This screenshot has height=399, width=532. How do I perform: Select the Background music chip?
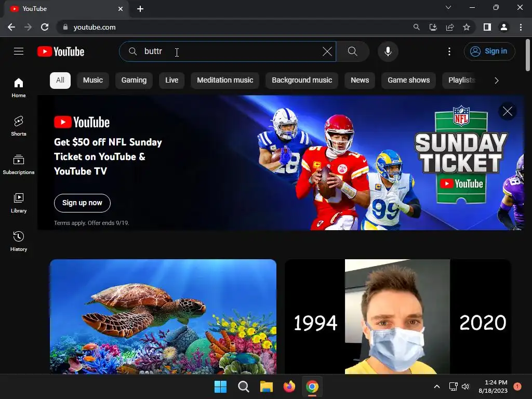tap(302, 81)
